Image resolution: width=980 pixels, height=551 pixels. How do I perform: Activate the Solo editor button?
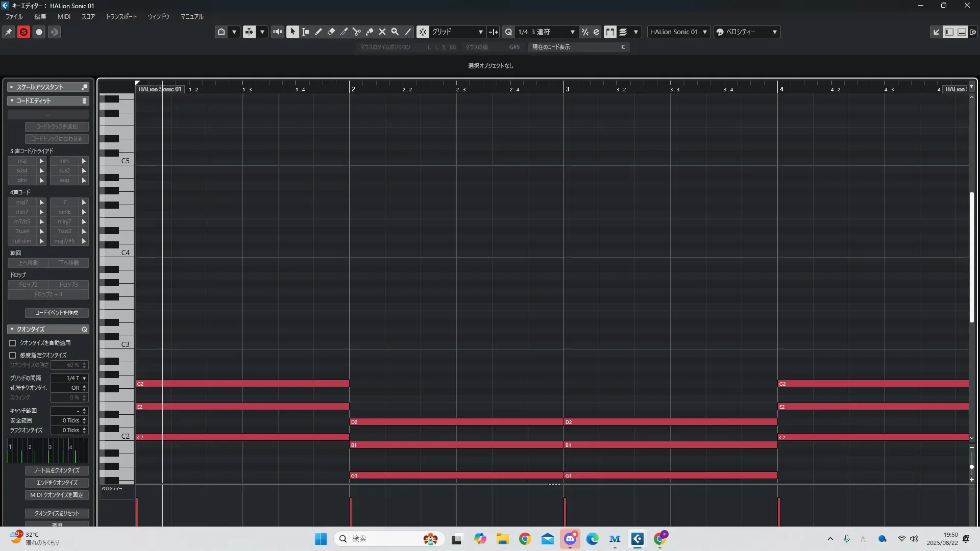click(23, 32)
